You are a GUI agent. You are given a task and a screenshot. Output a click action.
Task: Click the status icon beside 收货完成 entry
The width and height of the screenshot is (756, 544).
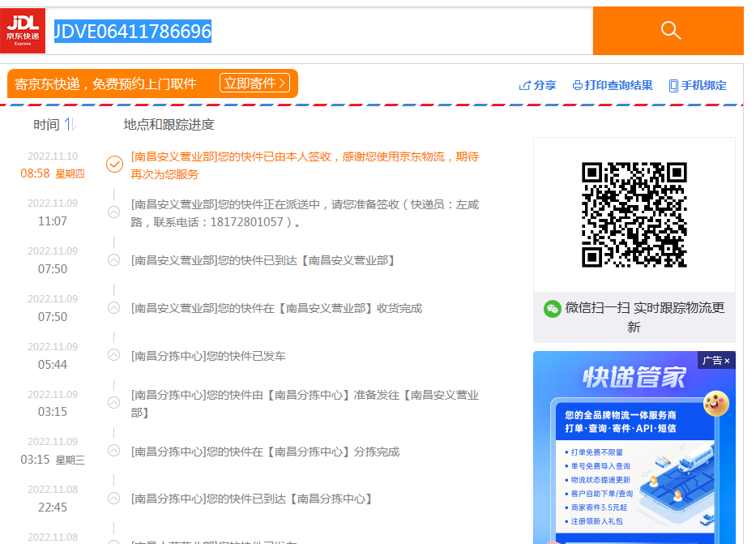point(113,308)
